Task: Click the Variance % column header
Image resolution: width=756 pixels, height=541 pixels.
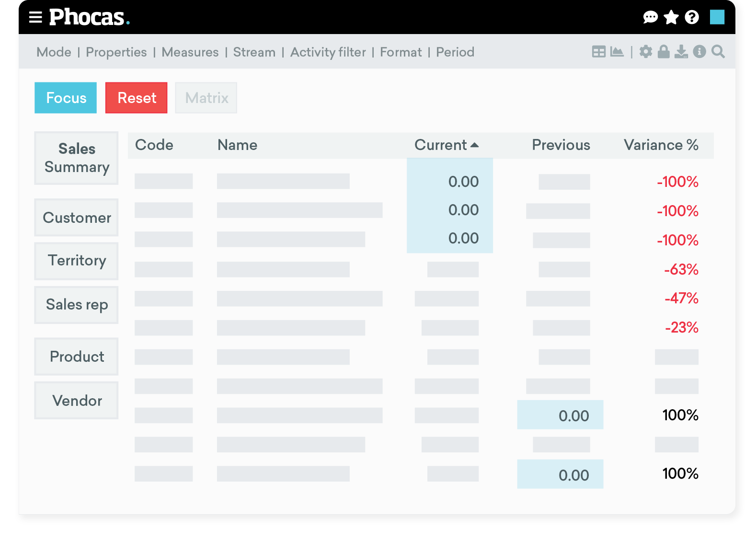Action: (661, 145)
